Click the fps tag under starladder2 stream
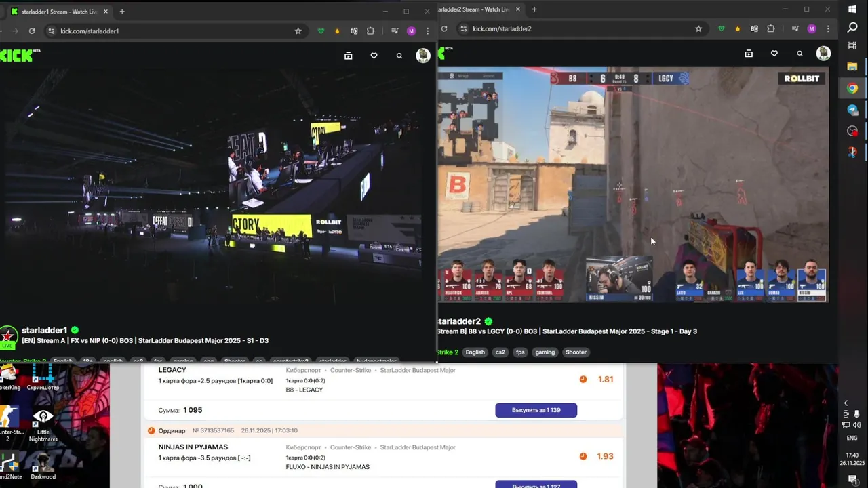The height and width of the screenshot is (488, 868). pyautogui.click(x=520, y=352)
